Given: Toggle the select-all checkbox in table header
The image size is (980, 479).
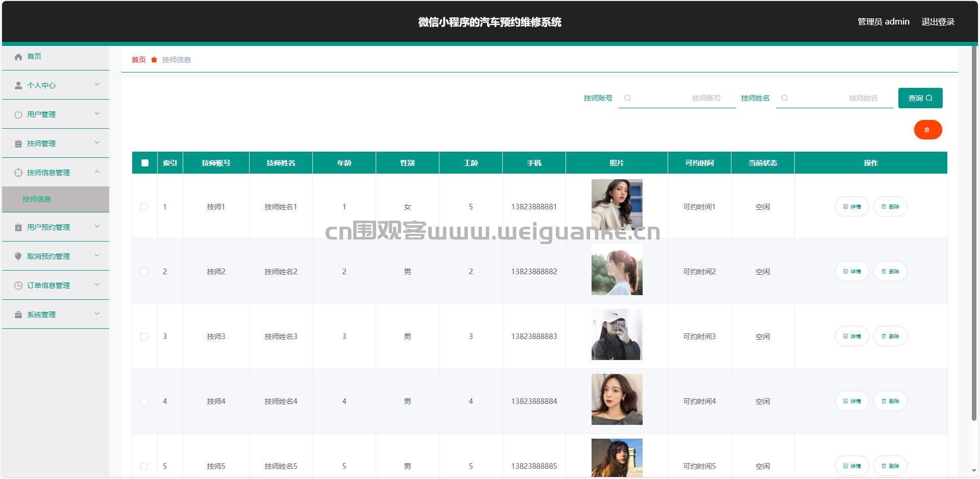Looking at the screenshot, I should [145, 163].
